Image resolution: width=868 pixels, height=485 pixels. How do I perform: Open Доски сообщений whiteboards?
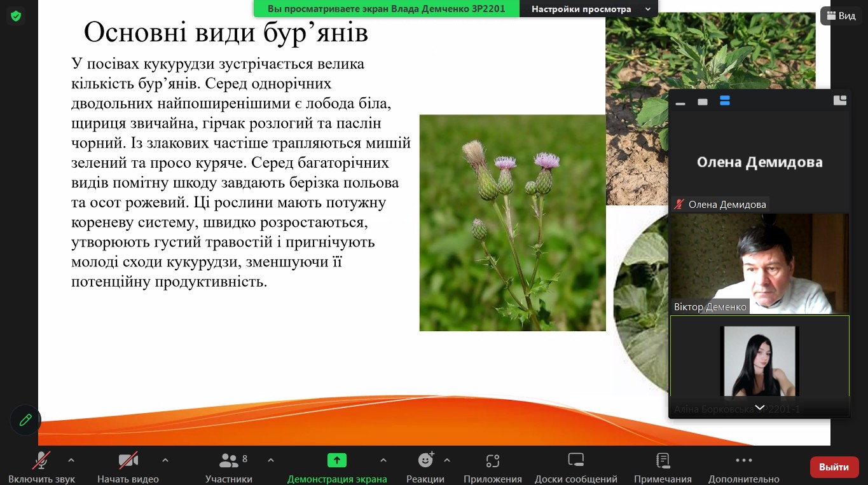pos(575,467)
